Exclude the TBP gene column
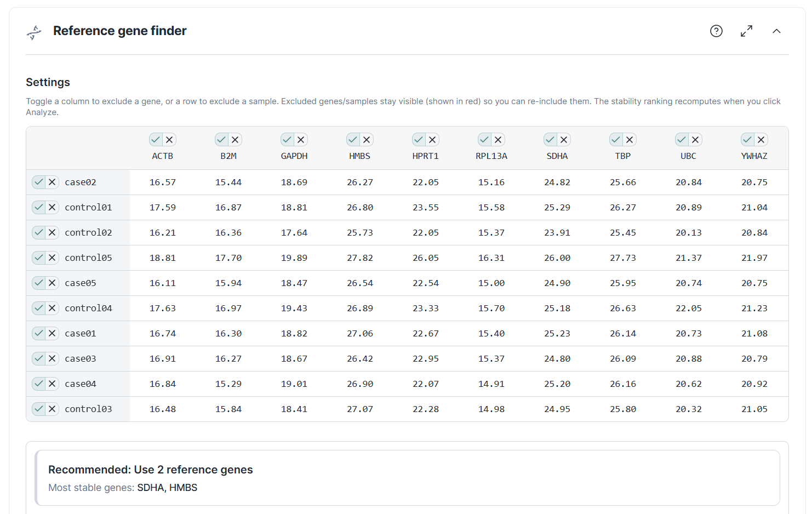The width and height of the screenshot is (812, 514). (x=630, y=140)
